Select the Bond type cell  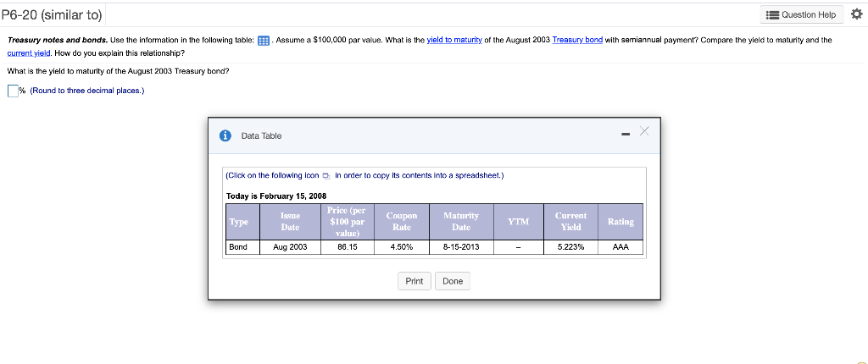(x=242, y=247)
